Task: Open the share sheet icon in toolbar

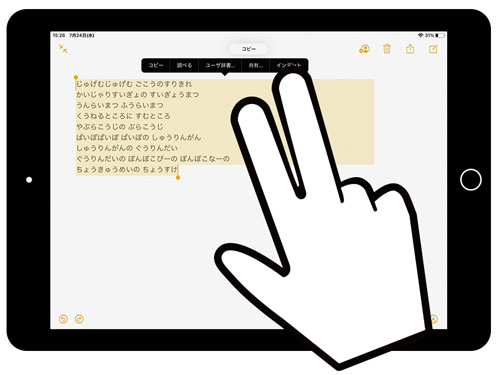Action: (410, 49)
